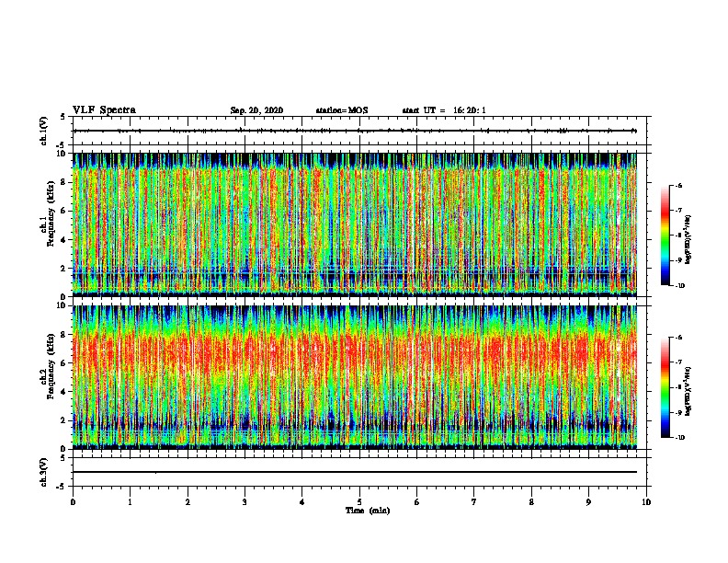Click the ch.2 frequency axis tick "8"
This screenshot has height=563, width=728.
coord(63,335)
